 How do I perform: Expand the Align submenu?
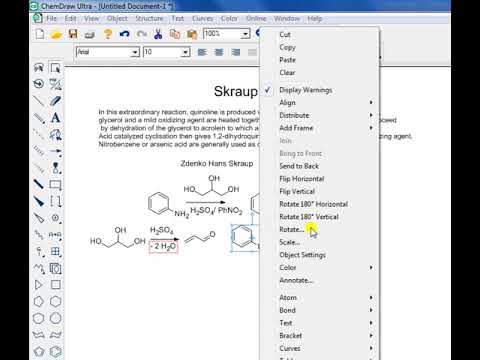coord(319,103)
